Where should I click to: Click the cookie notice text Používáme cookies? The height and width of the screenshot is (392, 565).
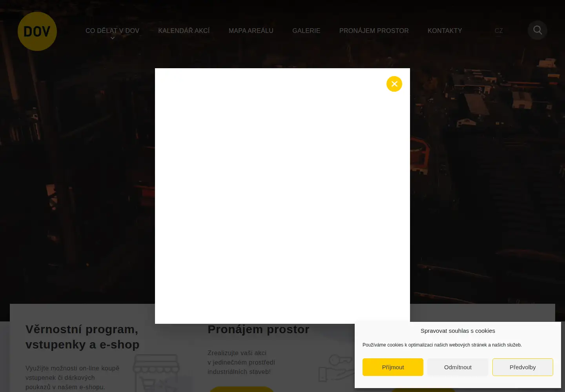[x=442, y=345]
